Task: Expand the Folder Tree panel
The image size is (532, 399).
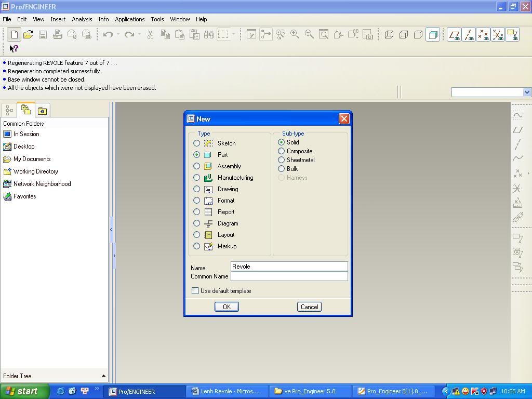Action: click(103, 376)
